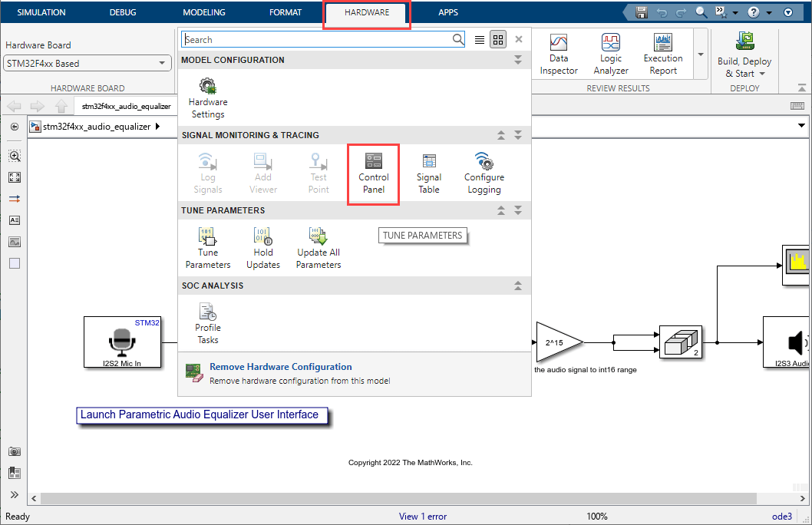Collapse the Model Configuration section

coord(518,60)
